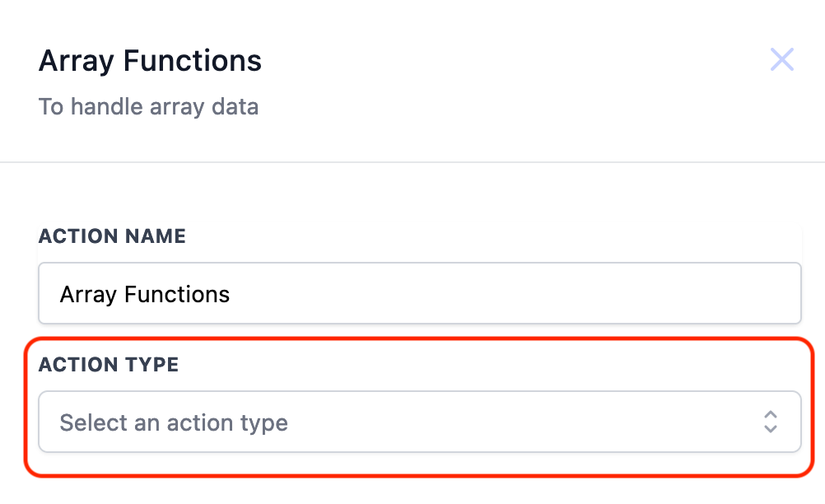
Task: Open the Action Type dropdown
Action: [419, 422]
